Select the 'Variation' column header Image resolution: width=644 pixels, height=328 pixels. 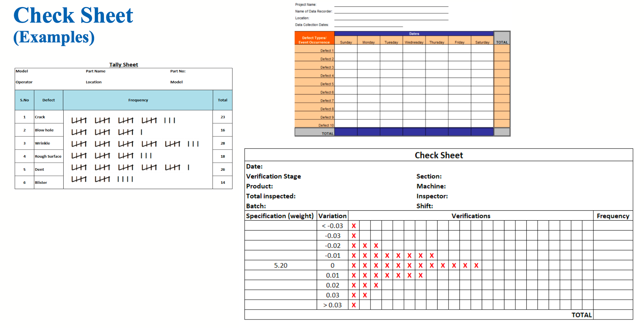pyautogui.click(x=332, y=216)
